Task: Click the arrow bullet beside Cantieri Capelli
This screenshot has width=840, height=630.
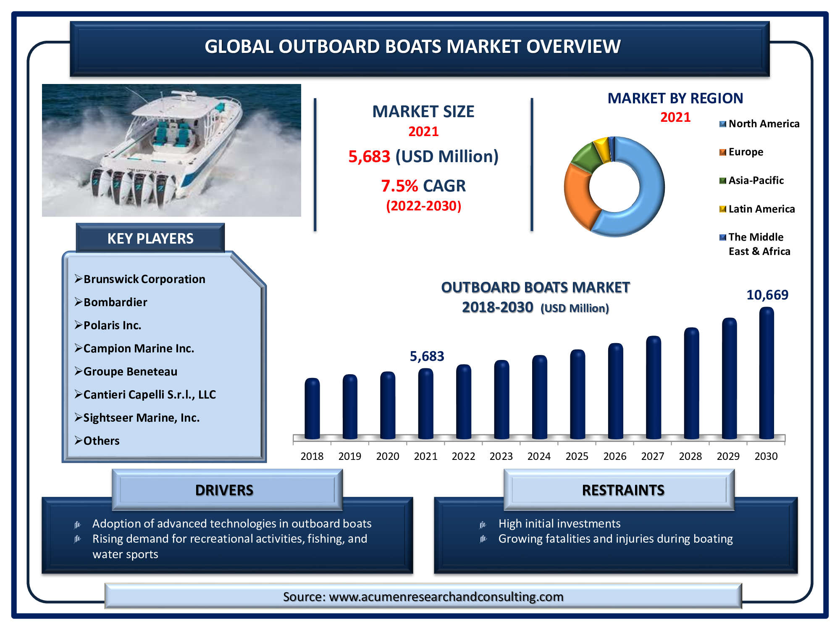Action: pyautogui.click(x=78, y=394)
